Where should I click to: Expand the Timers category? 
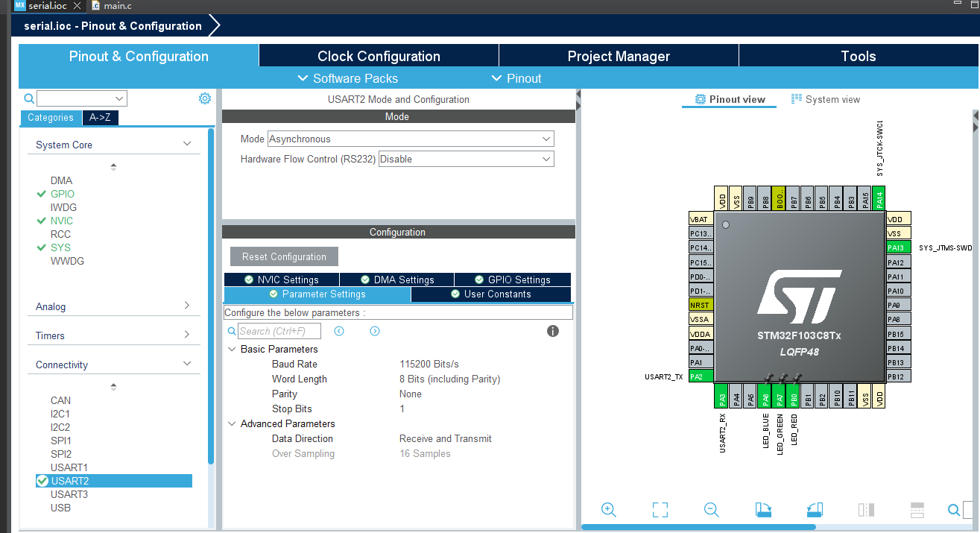[187, 335]
